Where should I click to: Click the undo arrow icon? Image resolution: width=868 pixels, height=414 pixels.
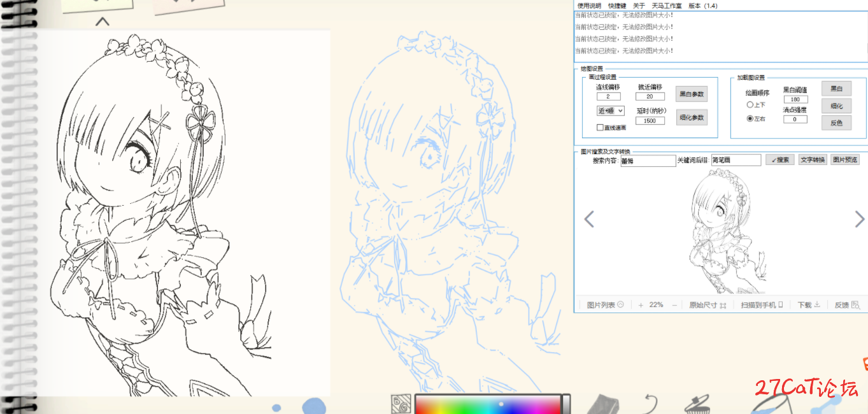[x=650, y=404]
